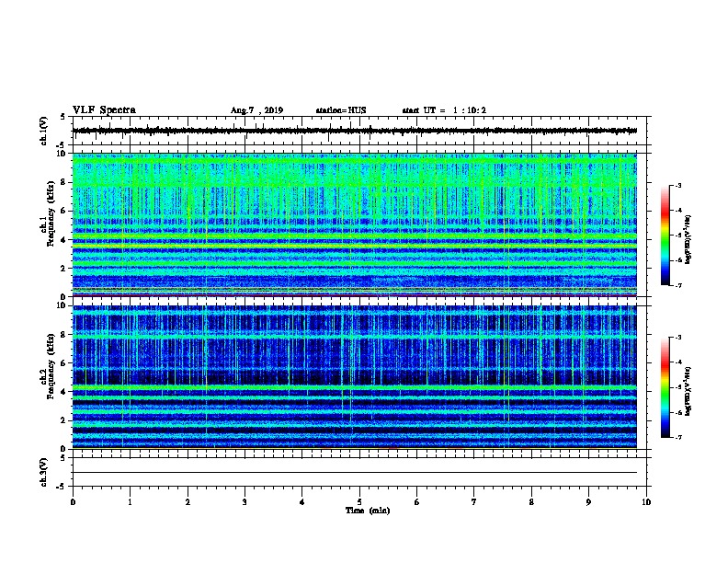The height and width of the screenshot is (563, 728).
Task: Click time axis tick label "6"
Action: 417,502
